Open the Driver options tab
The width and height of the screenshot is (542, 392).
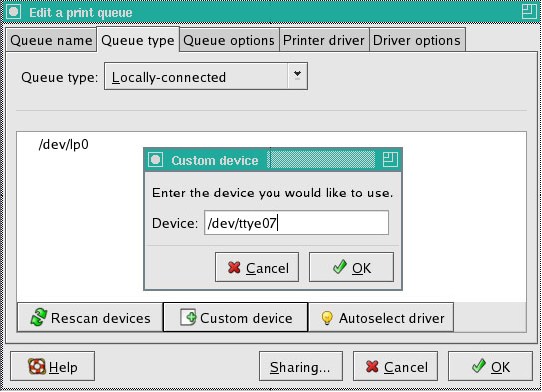(x=417, y=40)
